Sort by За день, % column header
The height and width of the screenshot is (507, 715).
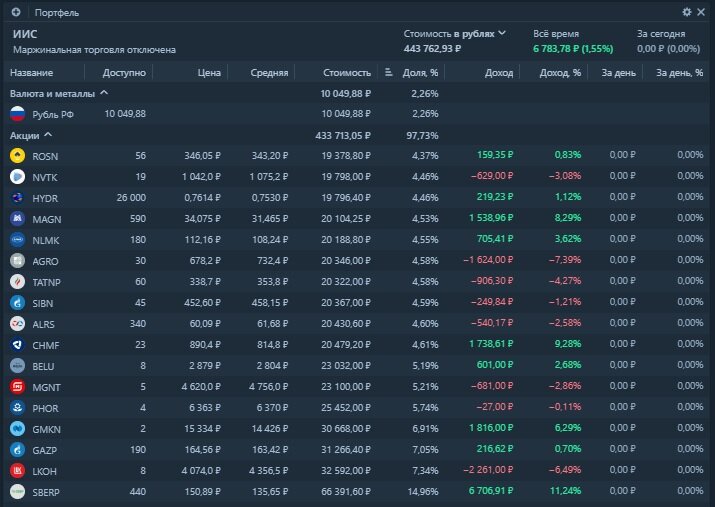(679, 72)
